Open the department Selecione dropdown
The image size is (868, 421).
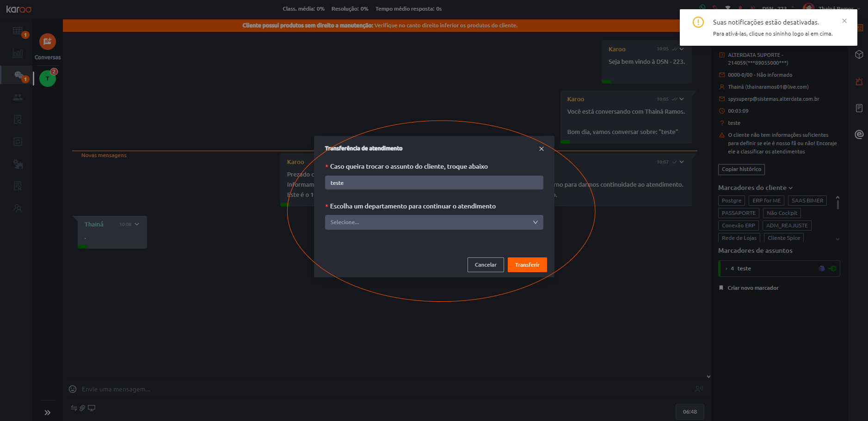pos(434,222)
